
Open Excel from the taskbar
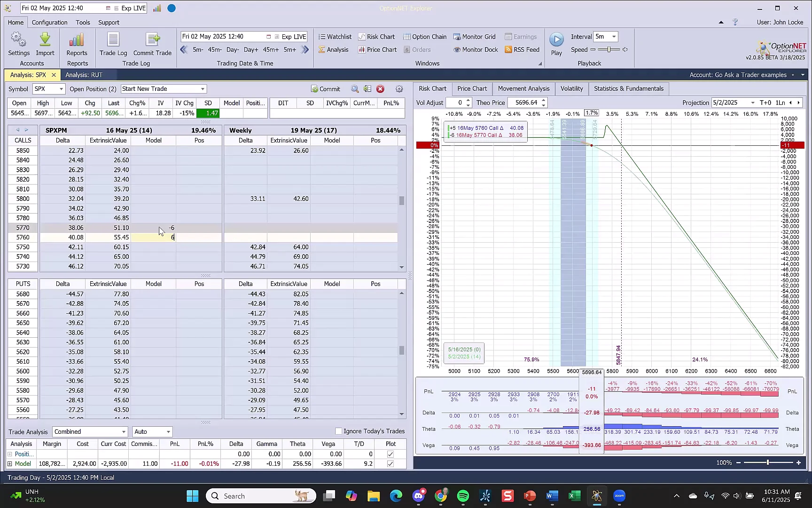[x=574, y=496]
